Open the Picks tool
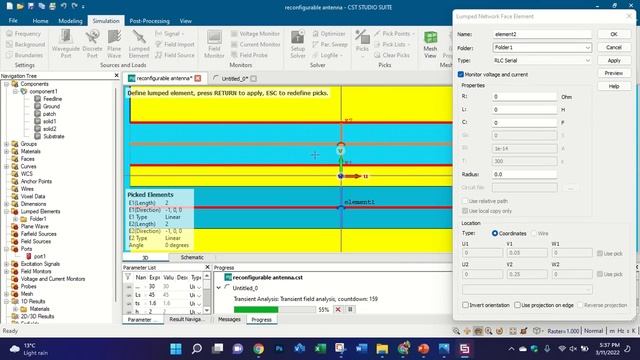Image resolution: width=640 pixels, height=360 pixels. [x=362, y=44]
